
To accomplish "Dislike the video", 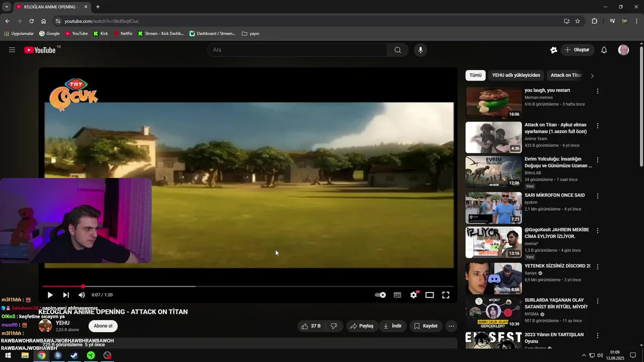I will pos(334,326).
